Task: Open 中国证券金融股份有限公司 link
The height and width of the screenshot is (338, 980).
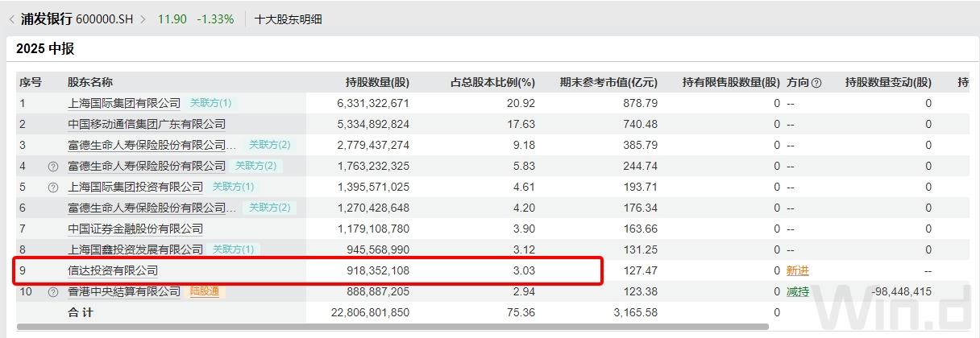Action: click(135, 229)
